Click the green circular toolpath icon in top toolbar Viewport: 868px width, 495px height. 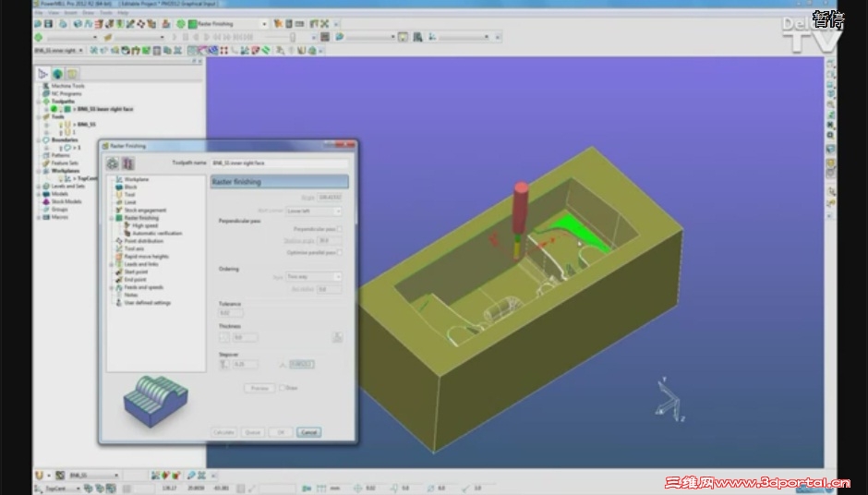pos(180,24)
